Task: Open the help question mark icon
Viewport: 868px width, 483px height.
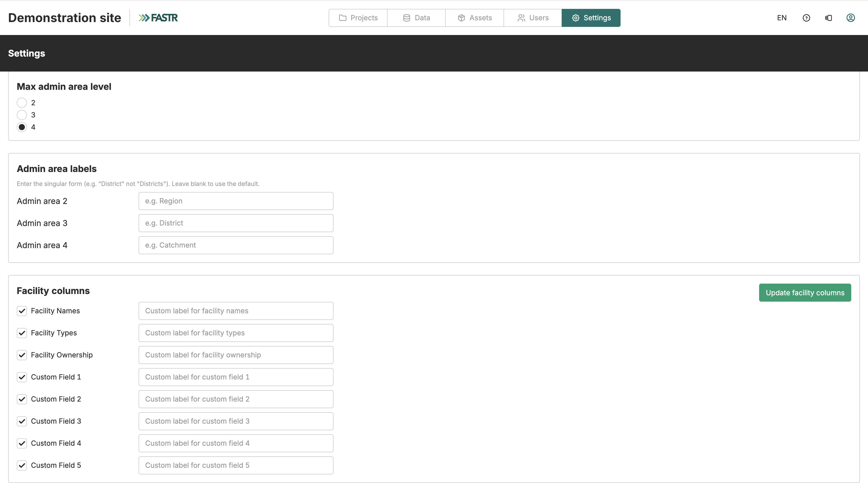Action: pyautogui.click(x=806, y=18)
